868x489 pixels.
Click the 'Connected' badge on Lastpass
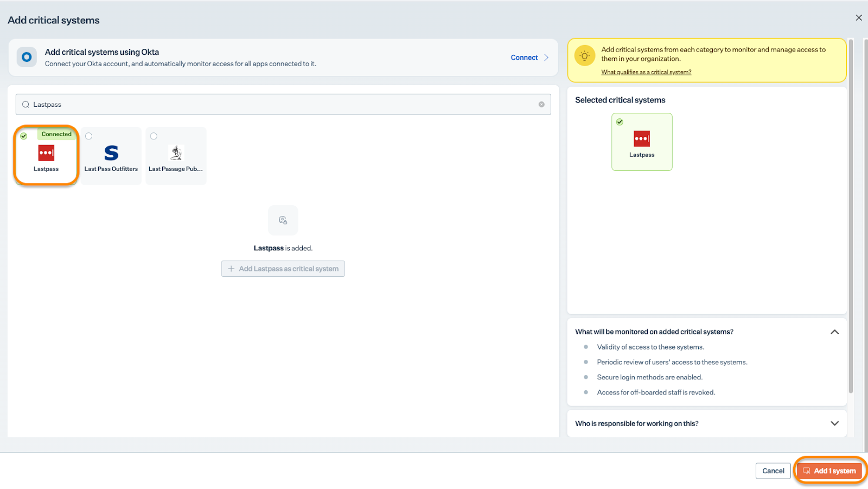[56, 134]
